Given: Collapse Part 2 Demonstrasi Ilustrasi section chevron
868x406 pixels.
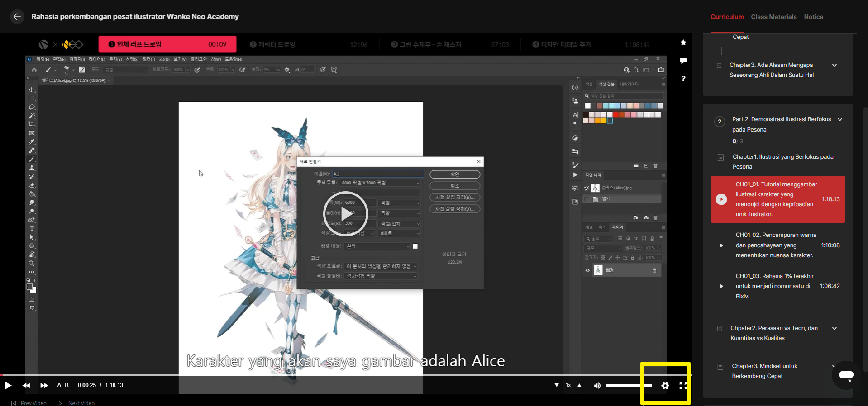Looking at the screenshot, I should tap(840, 120).
